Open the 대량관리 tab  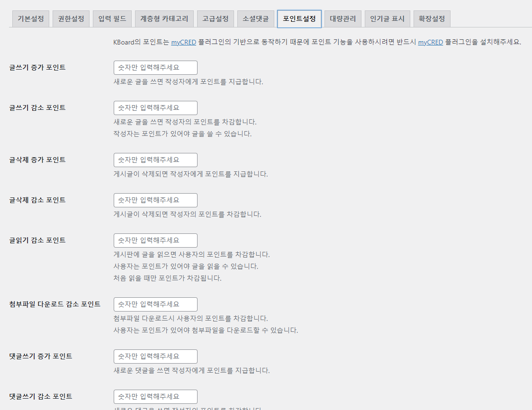click(343, 18)
